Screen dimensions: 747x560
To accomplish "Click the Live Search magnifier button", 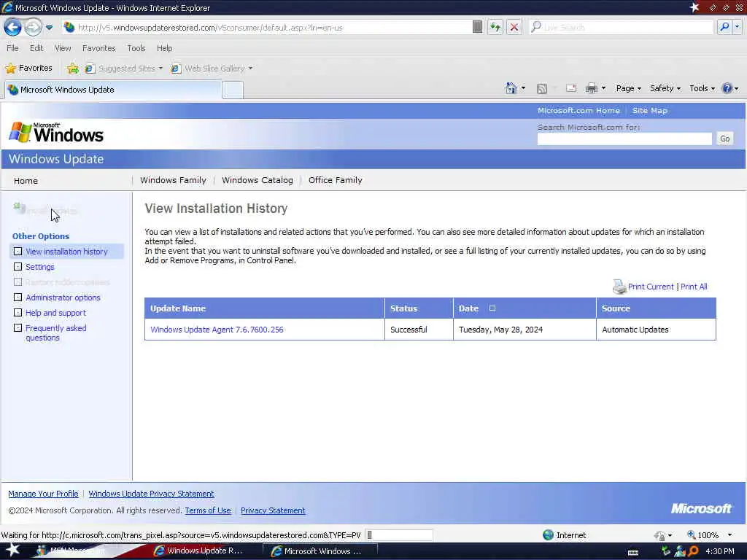I will 724,27.
